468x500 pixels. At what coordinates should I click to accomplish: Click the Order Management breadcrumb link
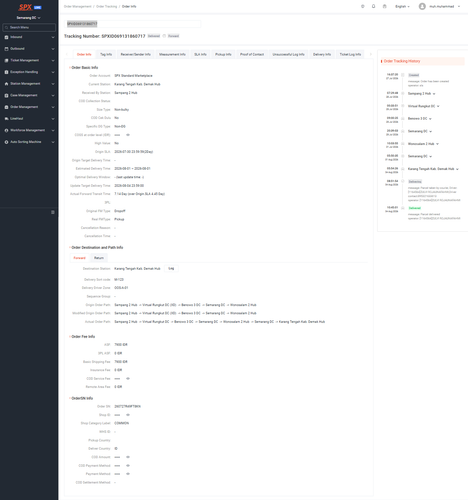(x=78, y=7)
